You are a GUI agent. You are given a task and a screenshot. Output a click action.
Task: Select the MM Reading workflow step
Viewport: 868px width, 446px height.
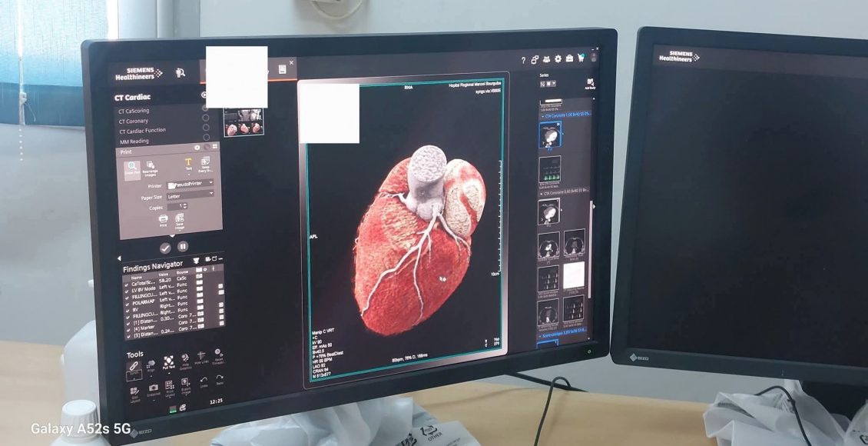pyautogui.click(x=134, y=141)
